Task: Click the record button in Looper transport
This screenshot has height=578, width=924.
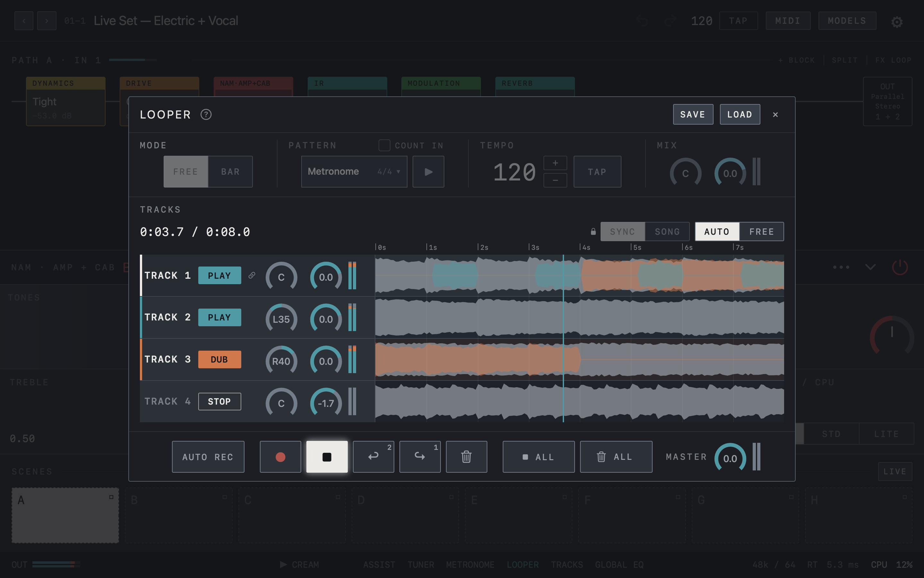Action: (x=280, y=457)
